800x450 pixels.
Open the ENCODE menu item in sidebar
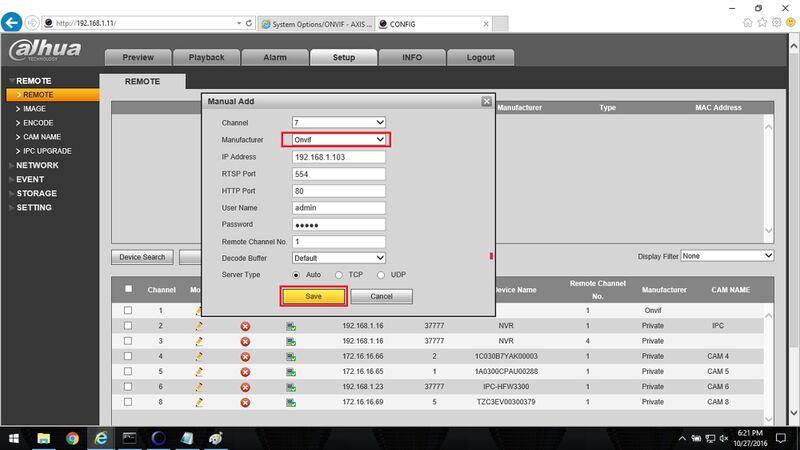click(38, 123)
